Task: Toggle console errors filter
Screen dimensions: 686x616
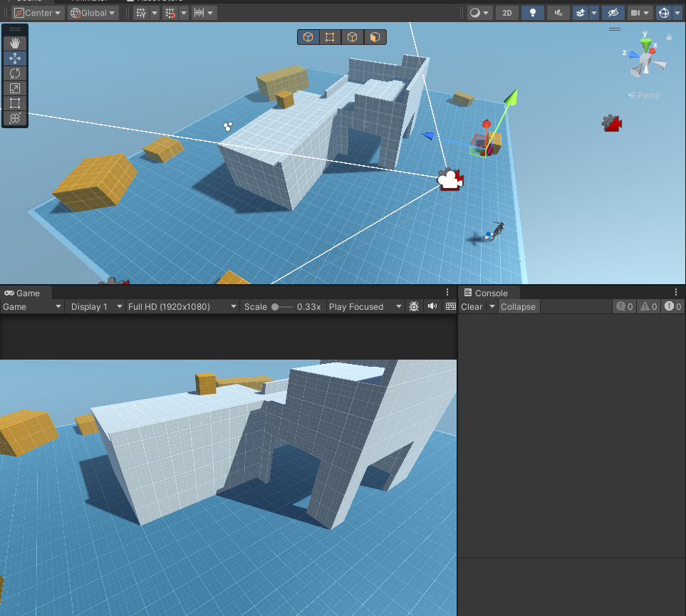Action: click(673, 307)
